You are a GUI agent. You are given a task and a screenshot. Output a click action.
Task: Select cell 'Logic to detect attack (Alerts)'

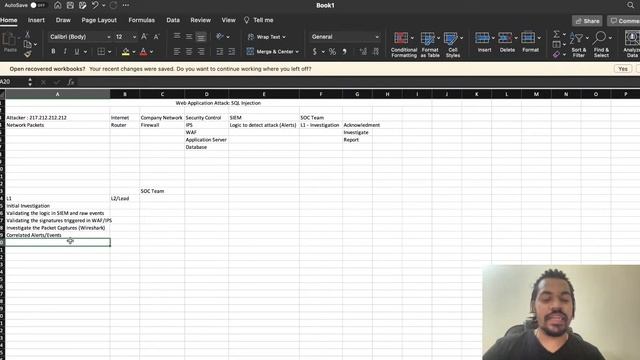point(263,125)
